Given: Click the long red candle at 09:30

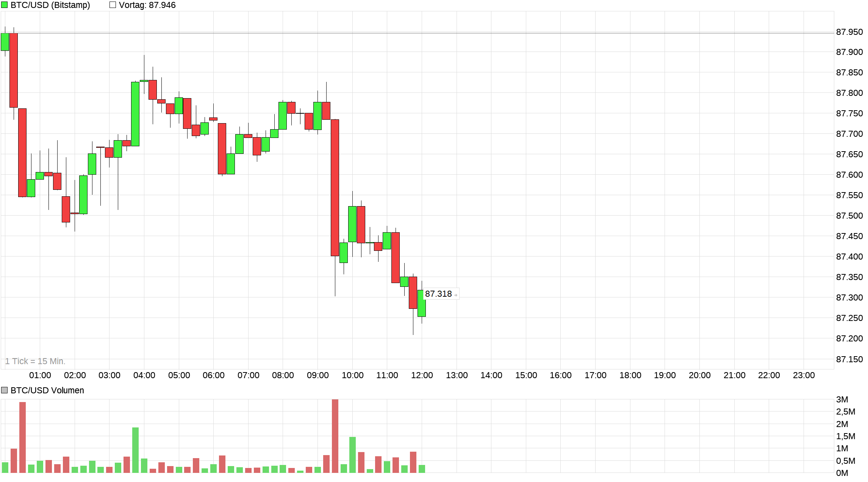Looking at the screenshot, I should coord(335,188).
